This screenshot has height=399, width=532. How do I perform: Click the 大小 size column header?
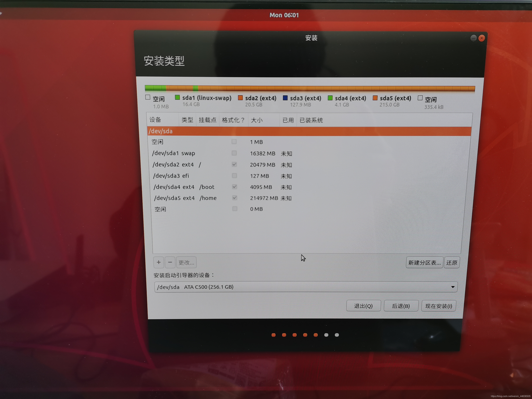(256, 120)
